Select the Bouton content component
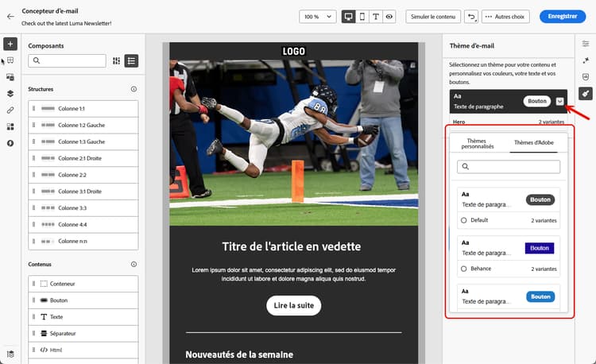596x364 pixels. pos(83,300)
